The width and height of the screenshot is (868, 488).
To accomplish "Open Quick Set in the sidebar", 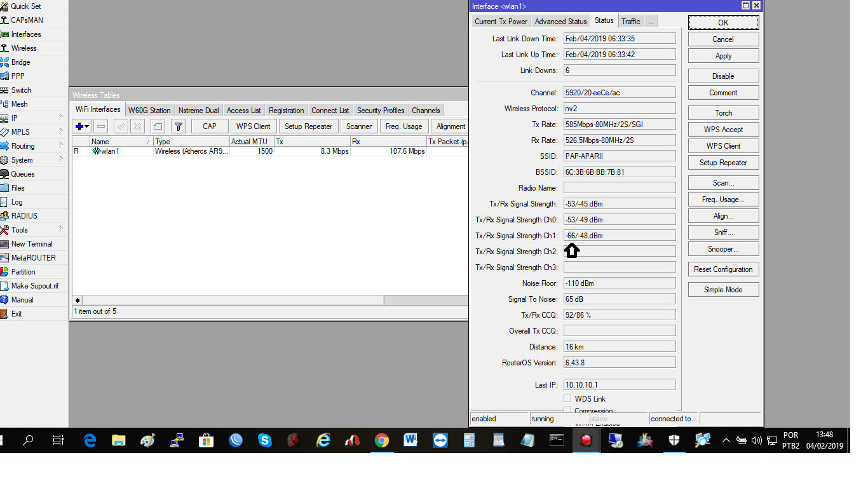I will (x=25, y=6).
